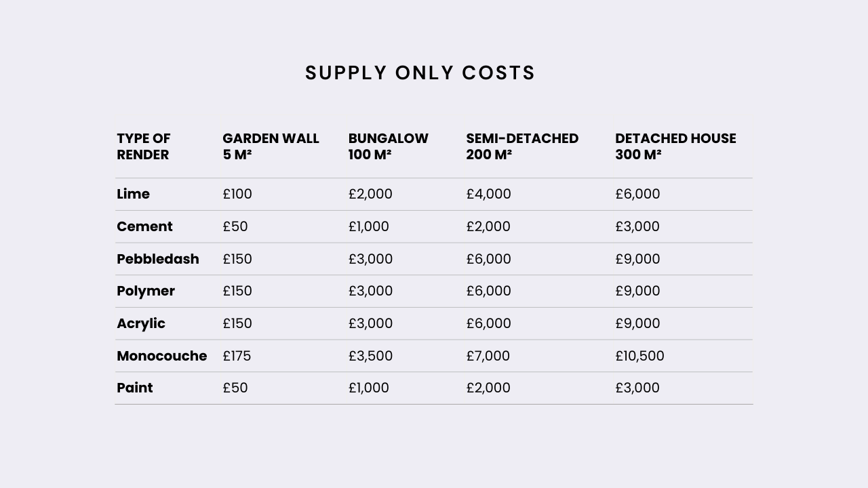The image size is (868, 488).
Task: Click the £175 Monocouche garden wall cost
Action: 237,356
